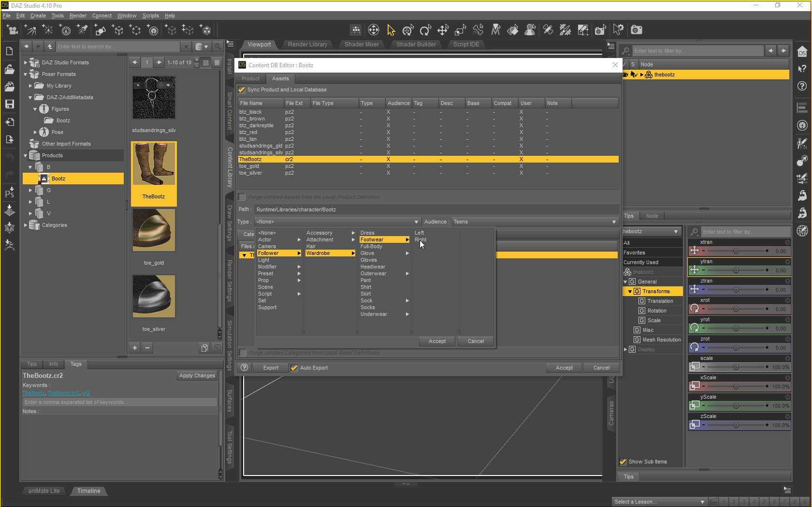Screen dimensions: 812x507
Task: Click the DS home icon at top right
Action: (x=802, y=52)
